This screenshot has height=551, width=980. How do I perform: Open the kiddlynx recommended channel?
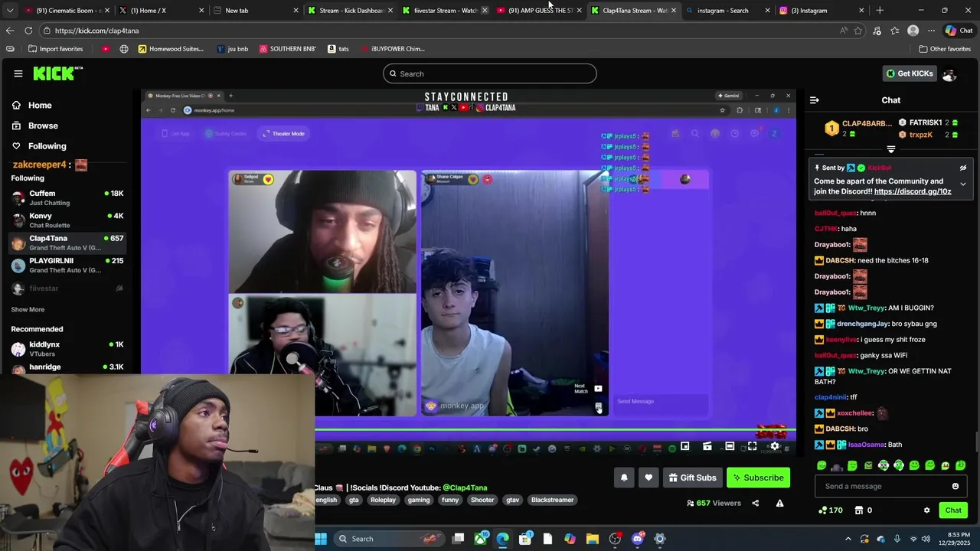pyautogui.click(x=67, y=348)
